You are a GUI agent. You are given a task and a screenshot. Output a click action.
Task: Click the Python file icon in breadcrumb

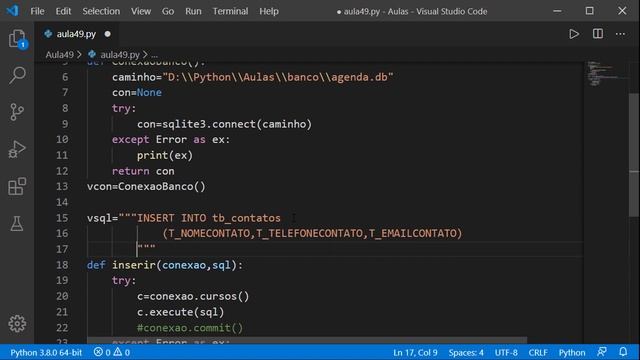92,54
